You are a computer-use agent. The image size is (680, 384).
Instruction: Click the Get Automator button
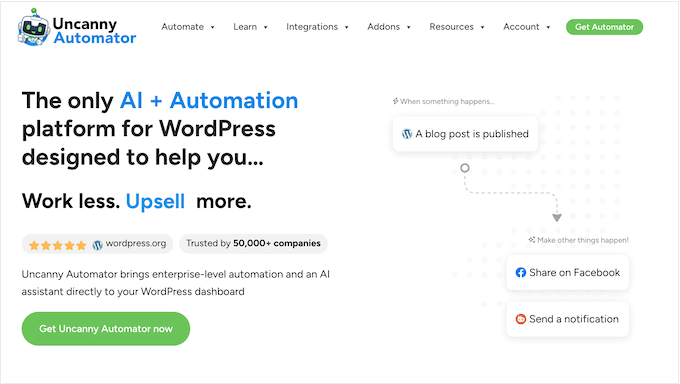click(604, 27)
